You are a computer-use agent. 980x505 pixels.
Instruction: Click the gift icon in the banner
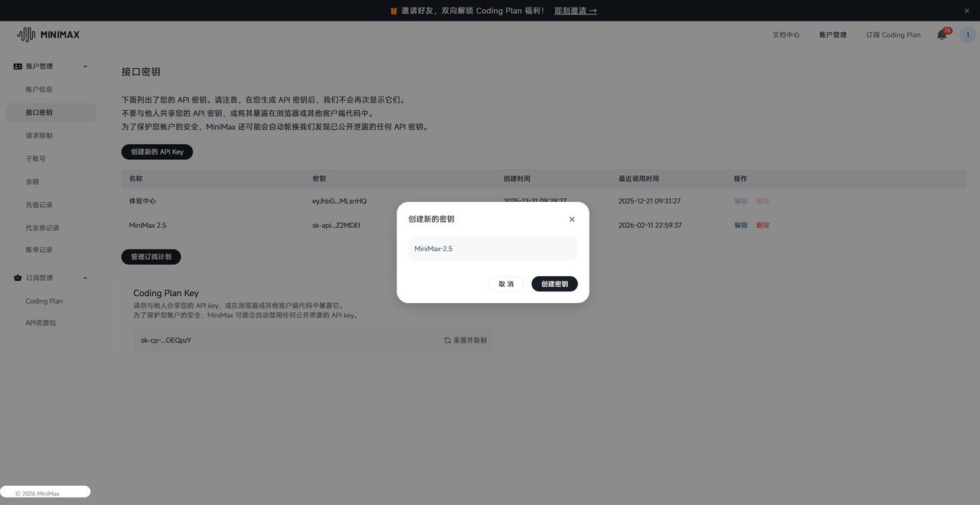coord(394,11)
